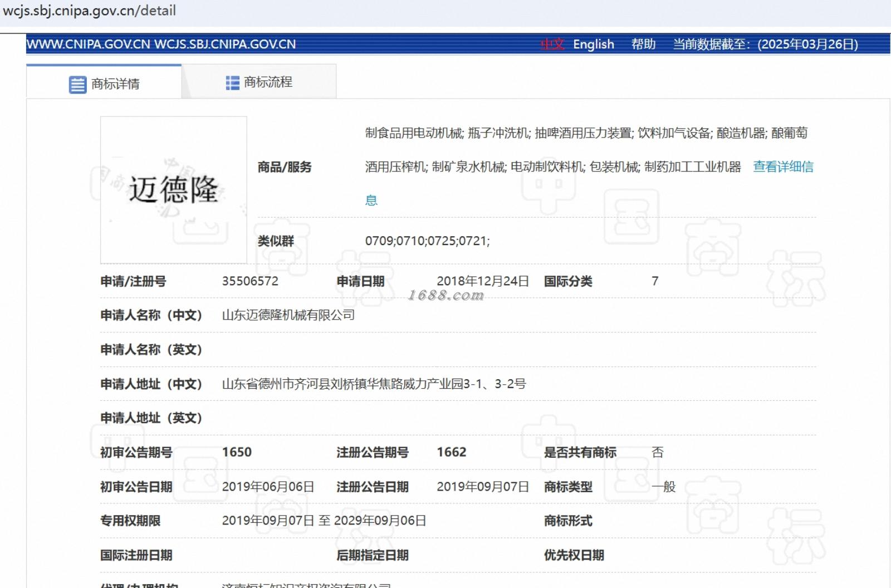The image size is (891, 588).
Task: Select preliminary announcement issue 1650
Action: [237, 452]
